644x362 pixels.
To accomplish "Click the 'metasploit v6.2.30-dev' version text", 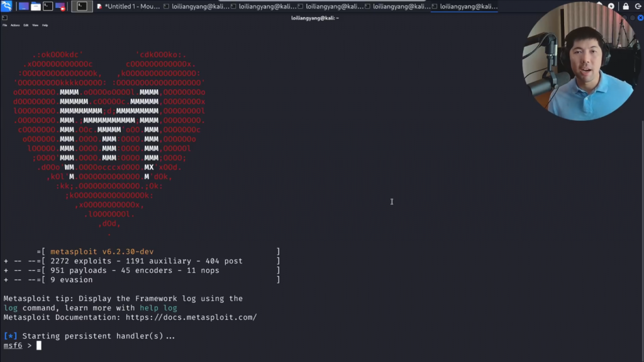I will [102, 251].
